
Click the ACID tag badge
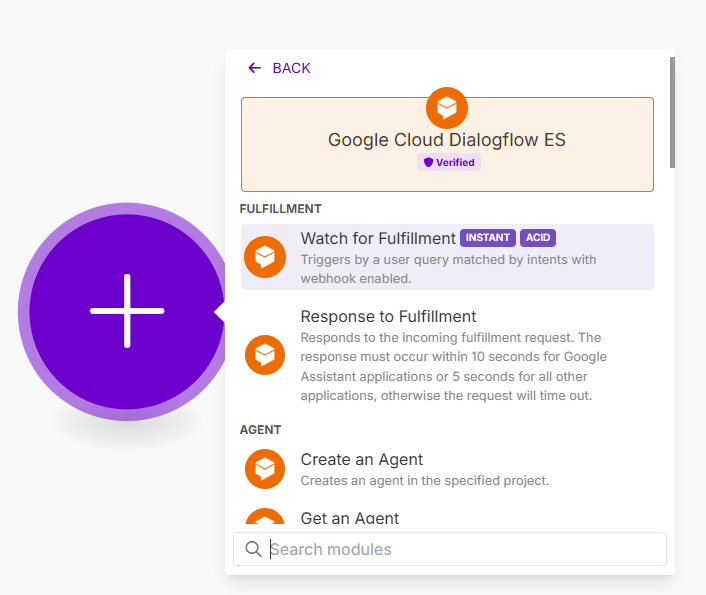click(x=538, y=238)
